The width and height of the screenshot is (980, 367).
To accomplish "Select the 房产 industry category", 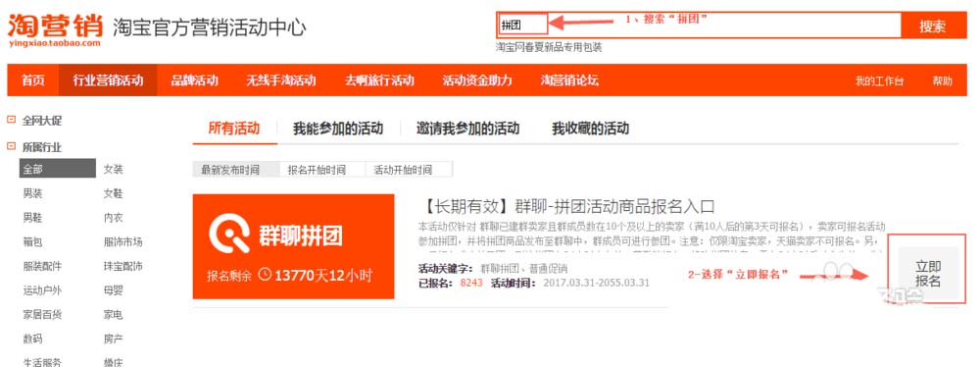I will coord(113,339).
